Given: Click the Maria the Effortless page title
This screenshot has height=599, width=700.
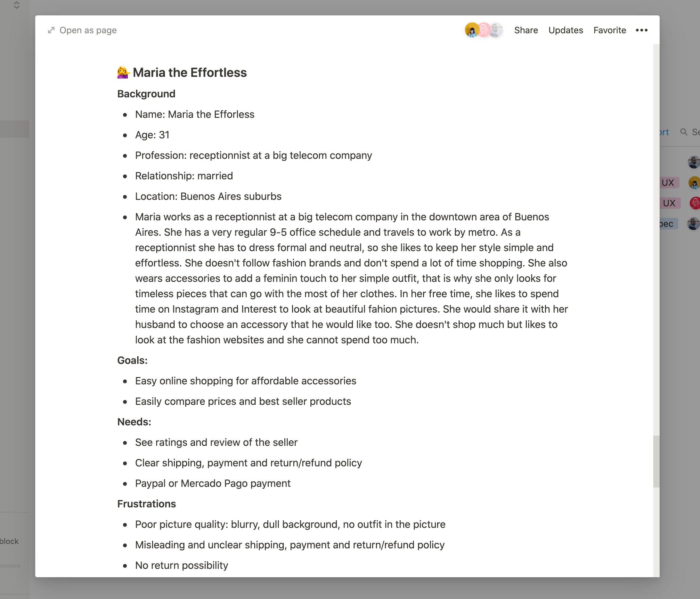Looking at the screenshot, I should coord(190,73).
